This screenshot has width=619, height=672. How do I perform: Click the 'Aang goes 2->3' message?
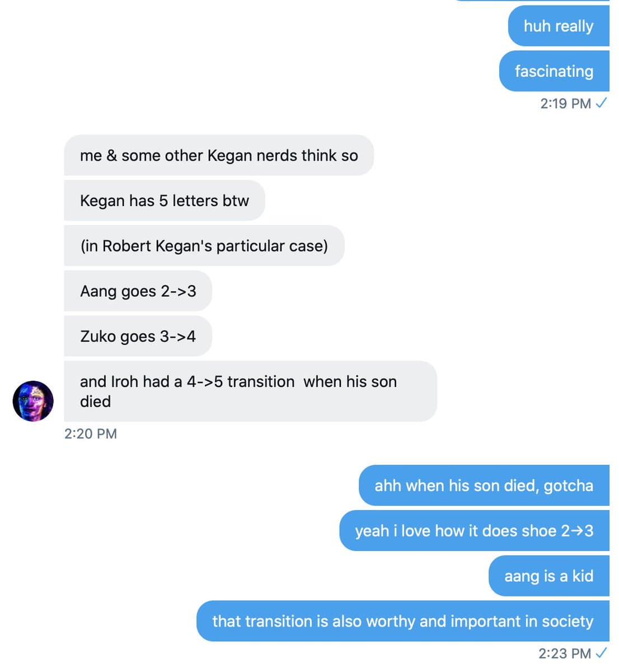point(138,291)
